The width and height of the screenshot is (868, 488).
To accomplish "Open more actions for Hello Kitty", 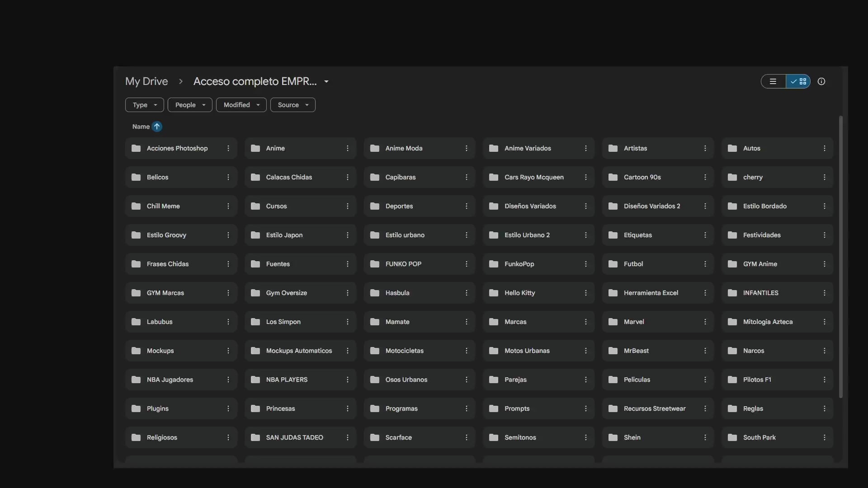I will 586,293.
